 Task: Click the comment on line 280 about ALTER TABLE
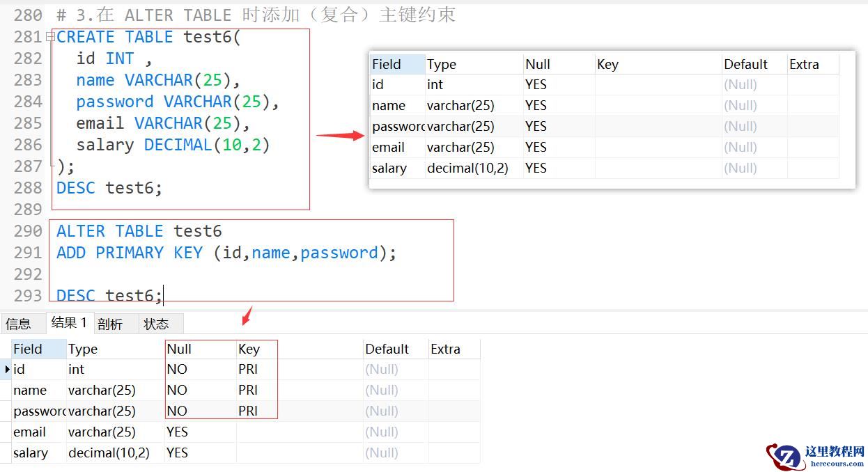pyautogui.click(x=256, y=15)
